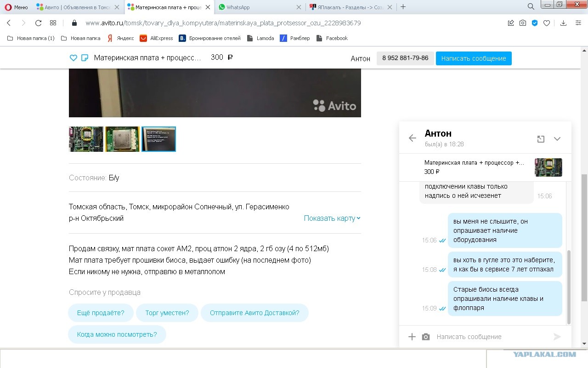This screenshot has width=588, height=368.
Task: Open the browser downloads icon
Action: tap(564, 23)
